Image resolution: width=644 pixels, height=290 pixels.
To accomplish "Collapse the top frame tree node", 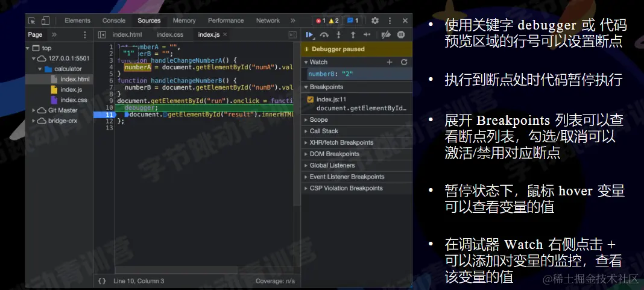I will (x=28, y=48).
